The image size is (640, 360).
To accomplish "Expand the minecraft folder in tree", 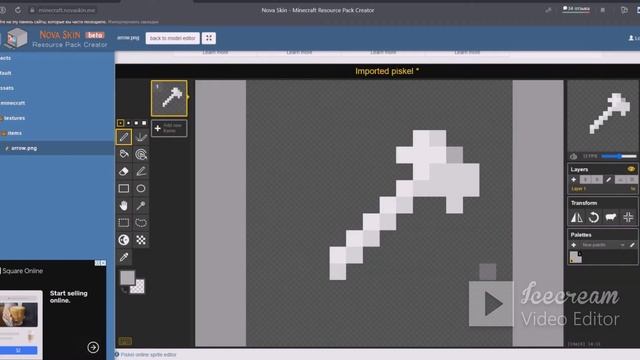I will [x=12, y=103].
